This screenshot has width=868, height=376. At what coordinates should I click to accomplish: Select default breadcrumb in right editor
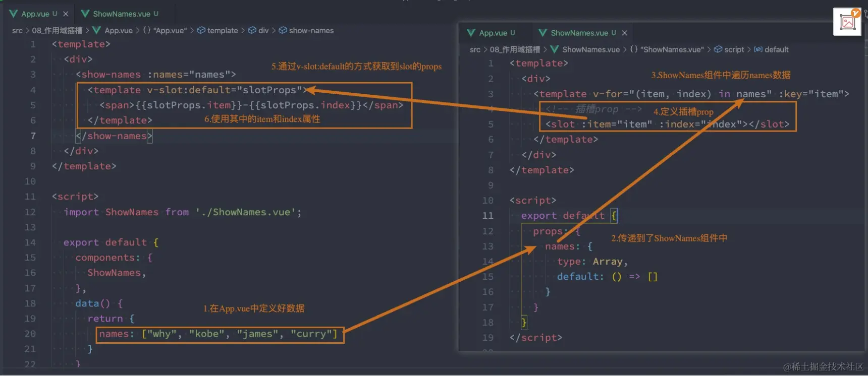point(771,49)
